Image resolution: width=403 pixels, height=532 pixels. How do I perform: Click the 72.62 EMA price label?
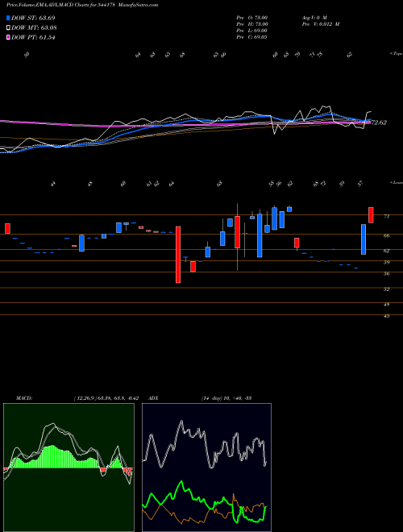coord(379,123)
